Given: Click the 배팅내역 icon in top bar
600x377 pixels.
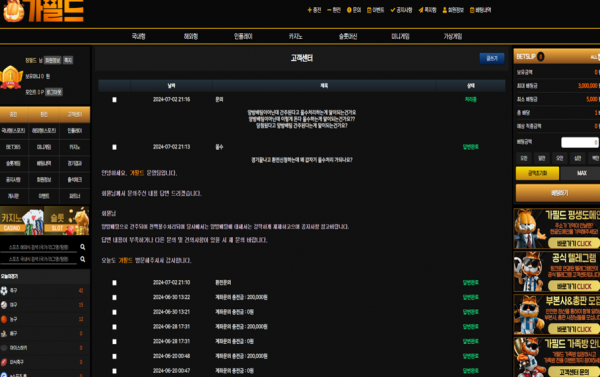Looking at the screenshot, I should point(472,10).
